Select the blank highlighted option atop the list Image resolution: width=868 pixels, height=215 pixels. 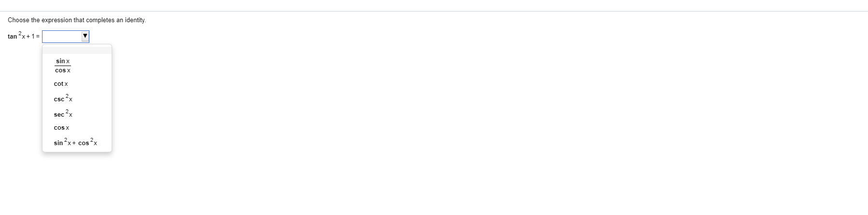[77, 50]
